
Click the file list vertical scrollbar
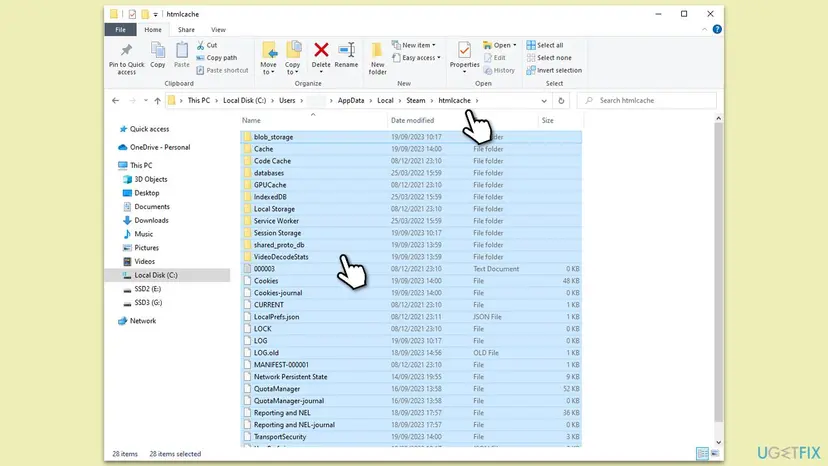pos(718,272)
